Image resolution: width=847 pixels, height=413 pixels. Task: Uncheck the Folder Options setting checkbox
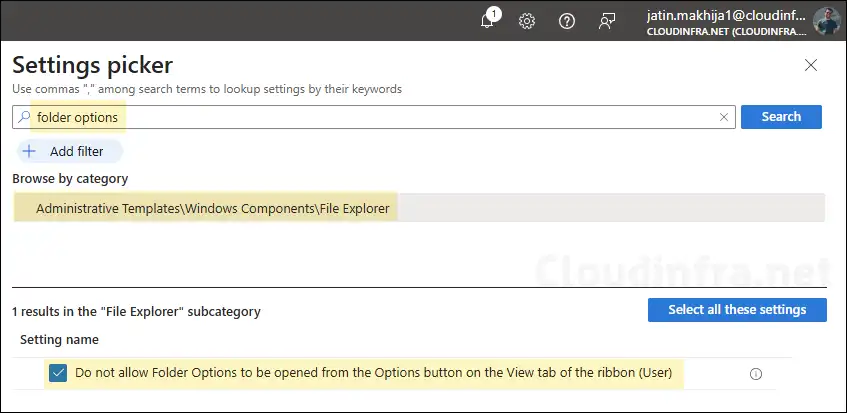coord(57,373)
